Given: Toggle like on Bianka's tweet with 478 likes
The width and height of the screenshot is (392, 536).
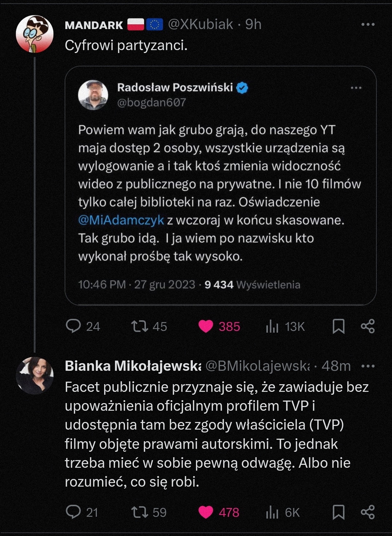Looking at the screenshot, I should [206, 512].
